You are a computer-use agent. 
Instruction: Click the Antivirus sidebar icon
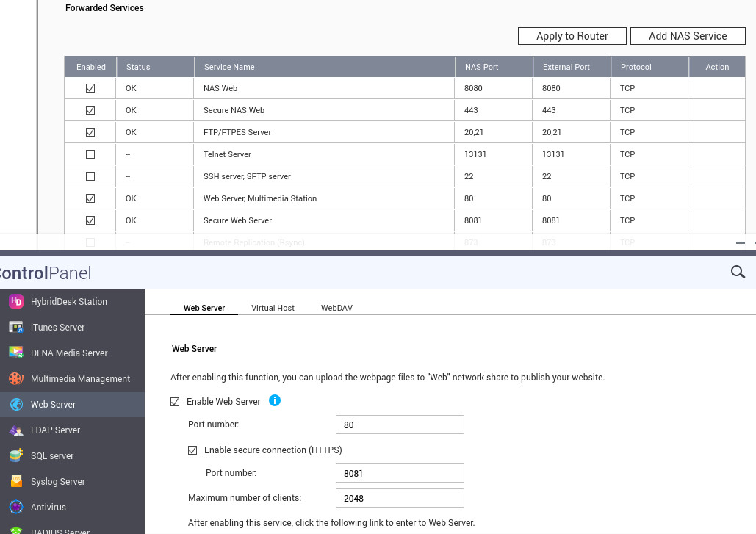(x=16, y=507)
